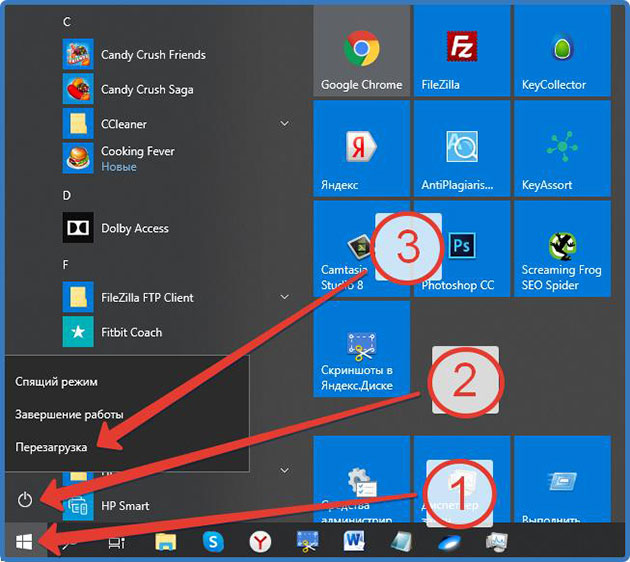The height and width of the screenshot is (562, 630).
Task: Launch Dolby Access from the app list
Action: click(177, 228)
